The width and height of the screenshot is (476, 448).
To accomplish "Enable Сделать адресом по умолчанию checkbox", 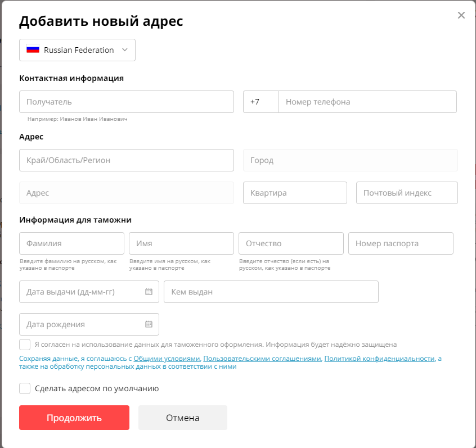I will (x=25, y=388).
